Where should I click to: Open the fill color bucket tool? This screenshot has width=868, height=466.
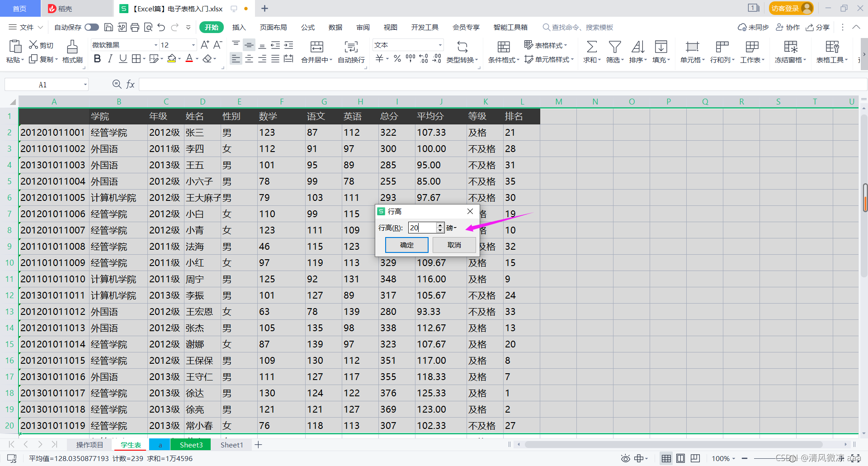click(171, 59)
